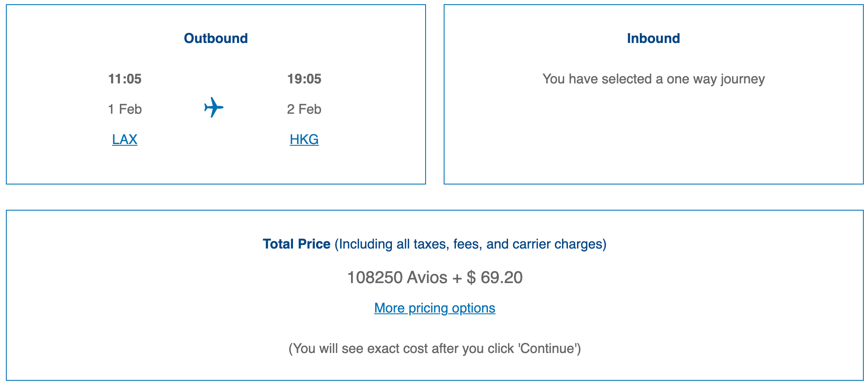Click the taxes, fees, and carrier charges text

point(471,244)
